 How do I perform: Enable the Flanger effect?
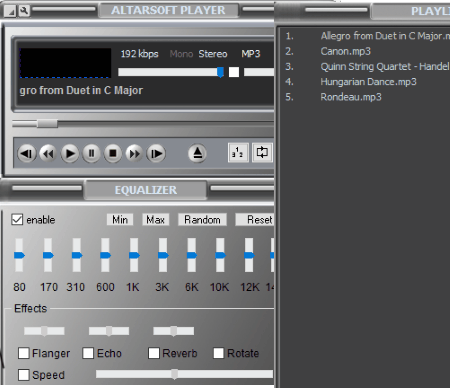coord(24,353)
